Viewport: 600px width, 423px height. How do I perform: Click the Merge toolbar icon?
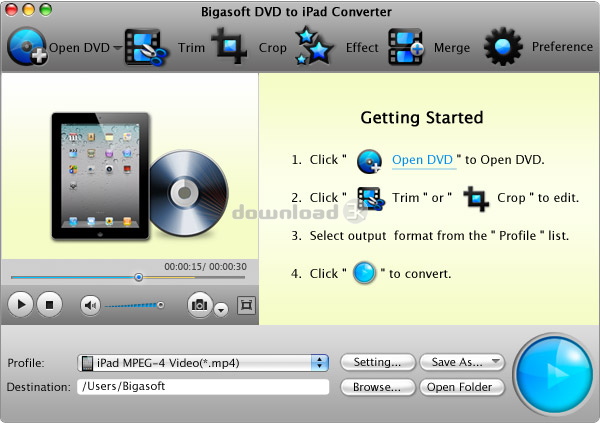[x=405, y=47]
